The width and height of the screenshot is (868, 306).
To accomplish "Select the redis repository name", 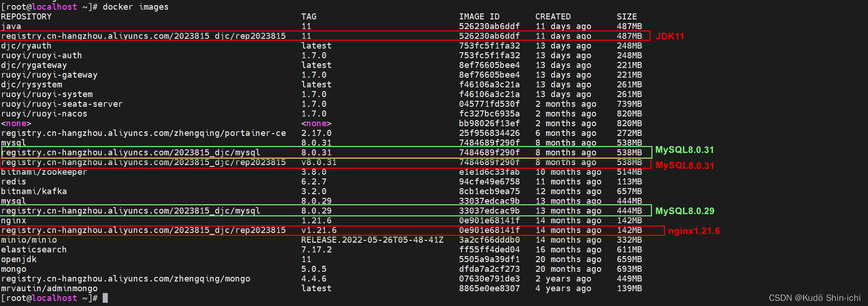I will point(13,182).
